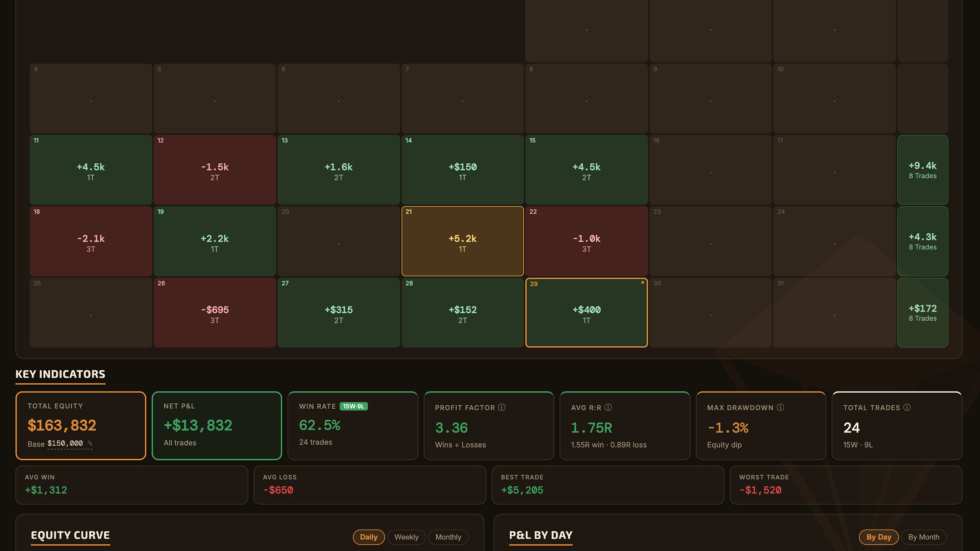Open day 27 showing +$315
The image size is (980, 551).
point(338,313)
